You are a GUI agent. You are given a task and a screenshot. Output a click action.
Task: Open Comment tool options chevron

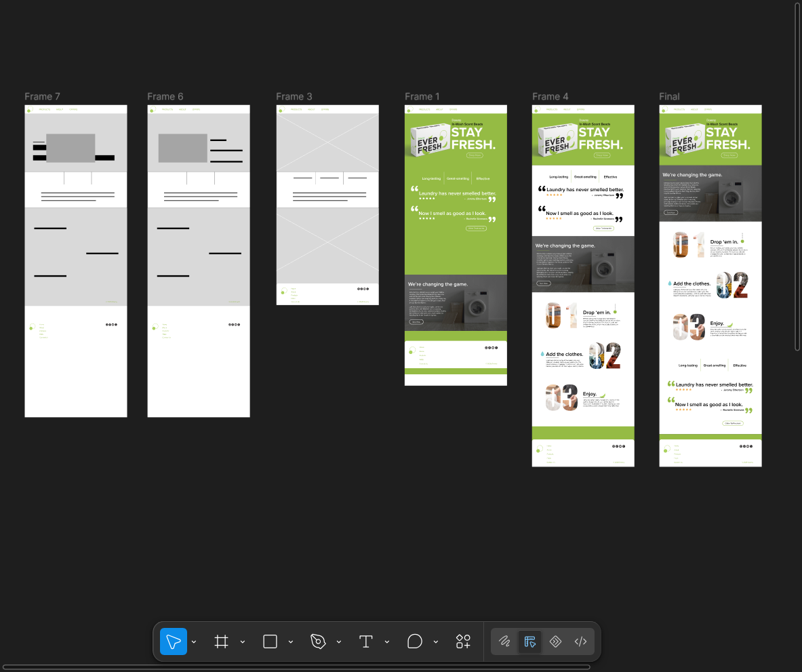click(436, 642)
